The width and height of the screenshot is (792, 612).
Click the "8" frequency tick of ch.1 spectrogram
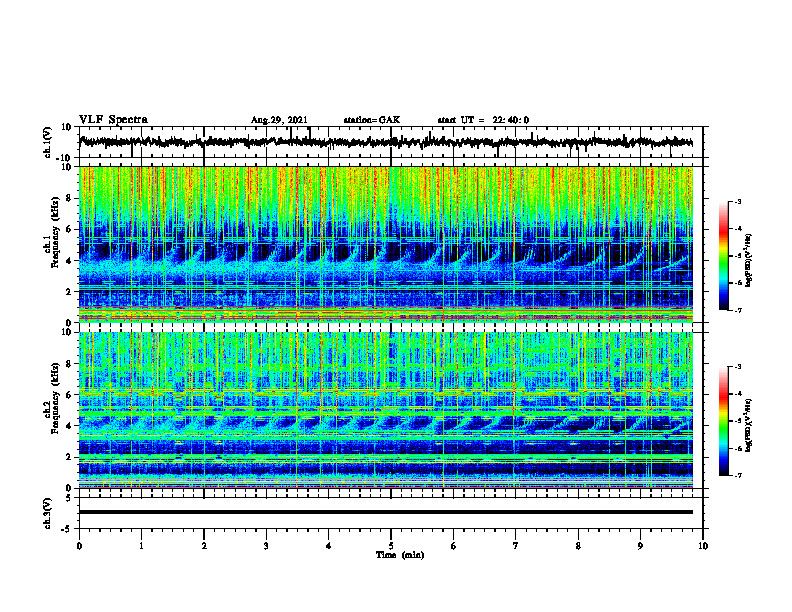tap(70, 198)
